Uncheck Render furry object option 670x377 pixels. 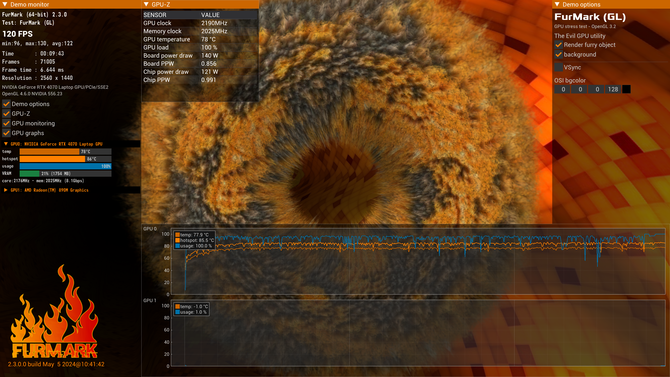coord(558,45)
